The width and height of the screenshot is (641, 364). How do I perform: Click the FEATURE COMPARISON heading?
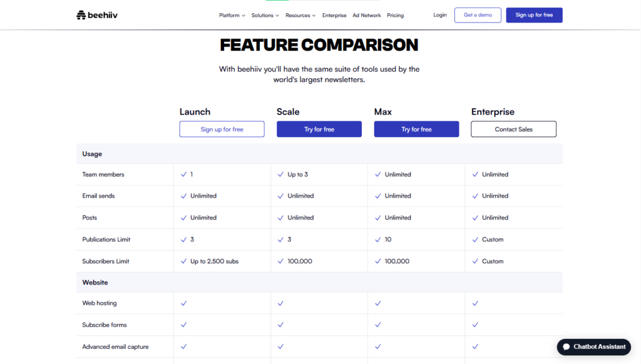click(319, 45)
